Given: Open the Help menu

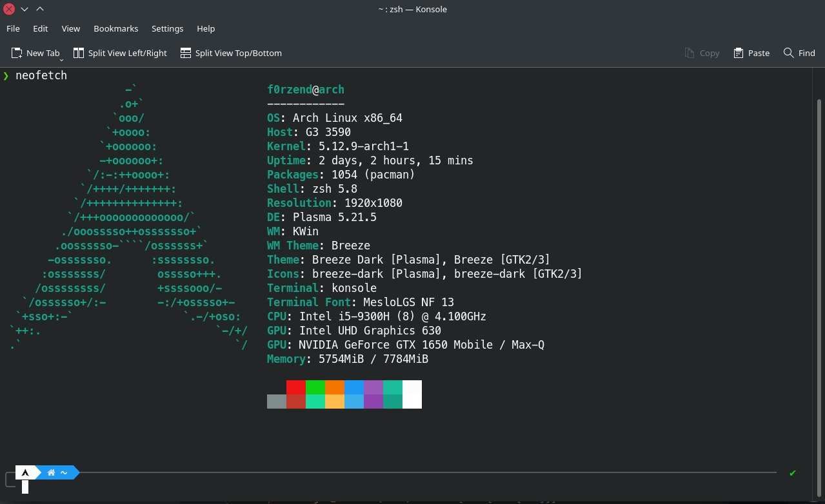Looking at the screenshot, I should point(206,28).
